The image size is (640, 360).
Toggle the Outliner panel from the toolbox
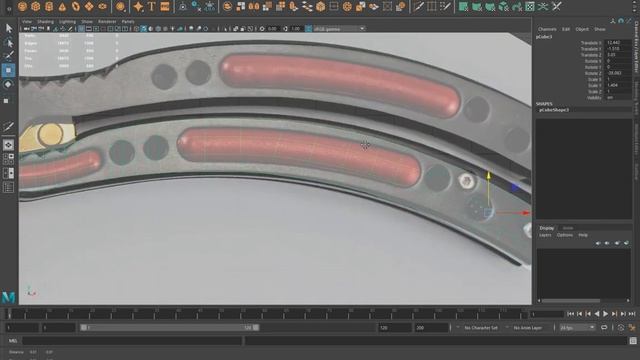pyautogui.click(x=8, y=187)
